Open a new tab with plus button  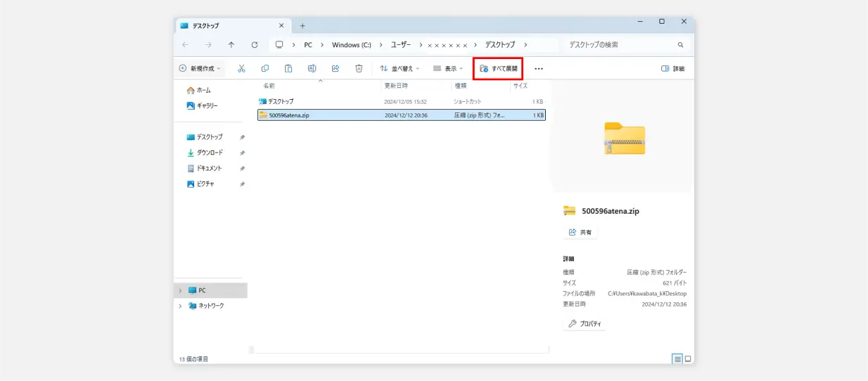coord(302,25)
